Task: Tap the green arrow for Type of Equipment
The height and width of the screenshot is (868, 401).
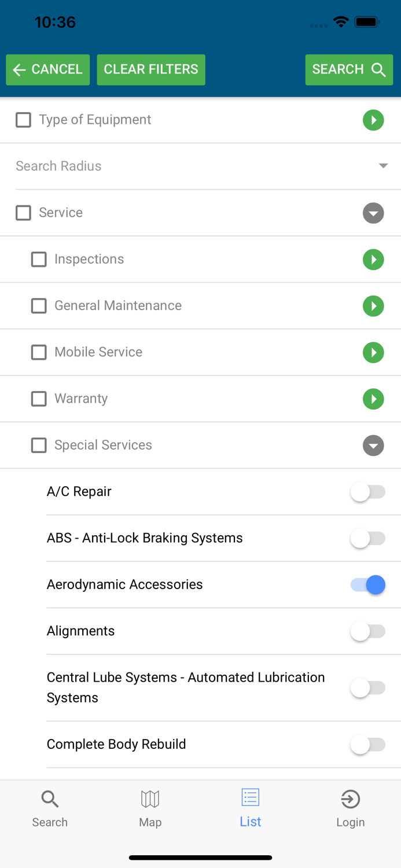Action: click(x=374, y=120)
